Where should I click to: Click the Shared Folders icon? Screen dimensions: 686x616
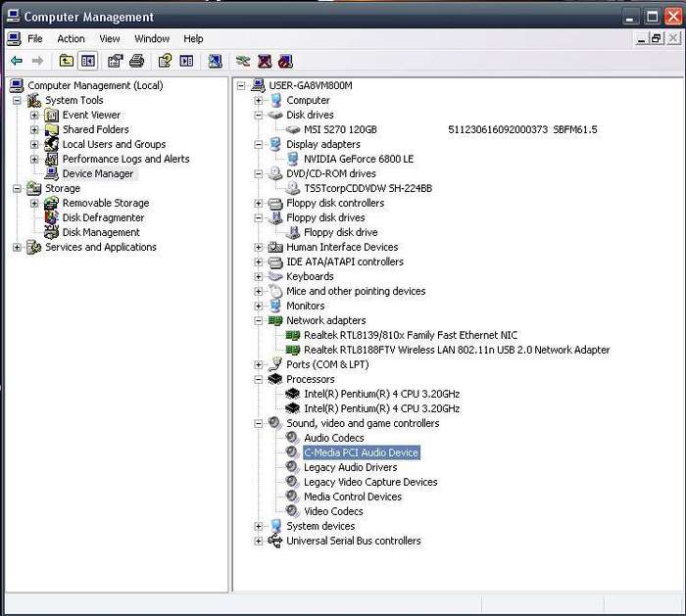[x=52, y=130]
